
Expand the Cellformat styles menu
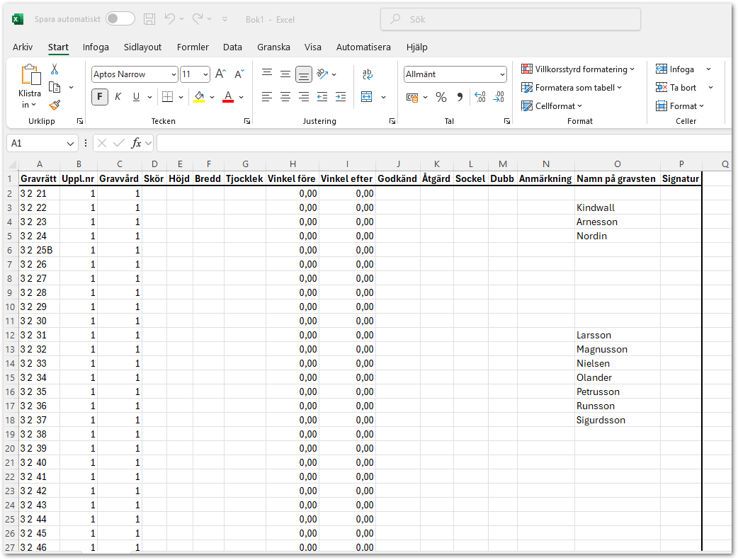point(552,106)
